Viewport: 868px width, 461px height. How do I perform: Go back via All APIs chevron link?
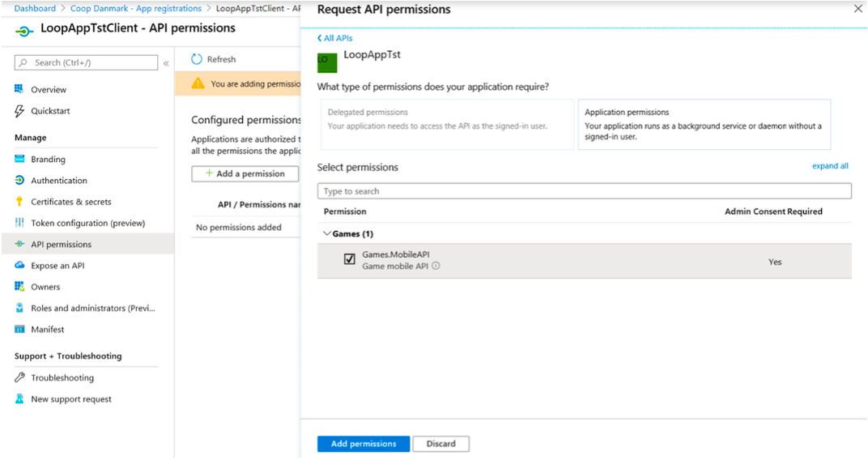(x=335, y=38)
